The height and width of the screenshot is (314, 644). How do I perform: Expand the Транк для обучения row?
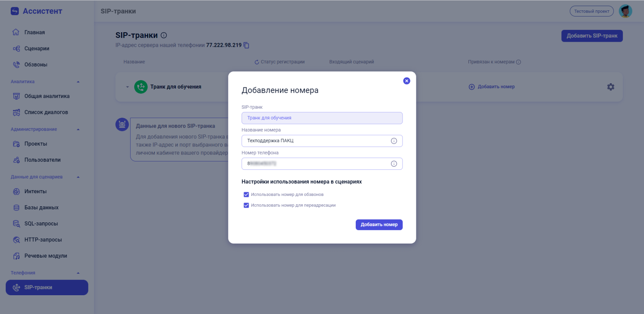click(x=128, y=87)
